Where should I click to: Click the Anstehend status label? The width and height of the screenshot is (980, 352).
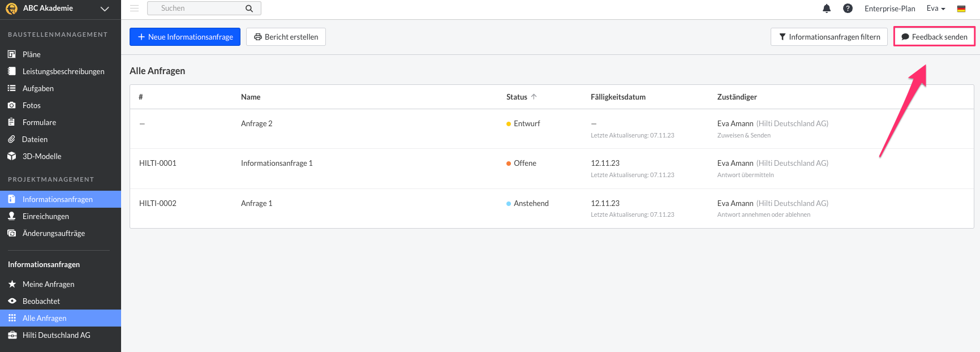pyautogui.click(x=531, y=203)
